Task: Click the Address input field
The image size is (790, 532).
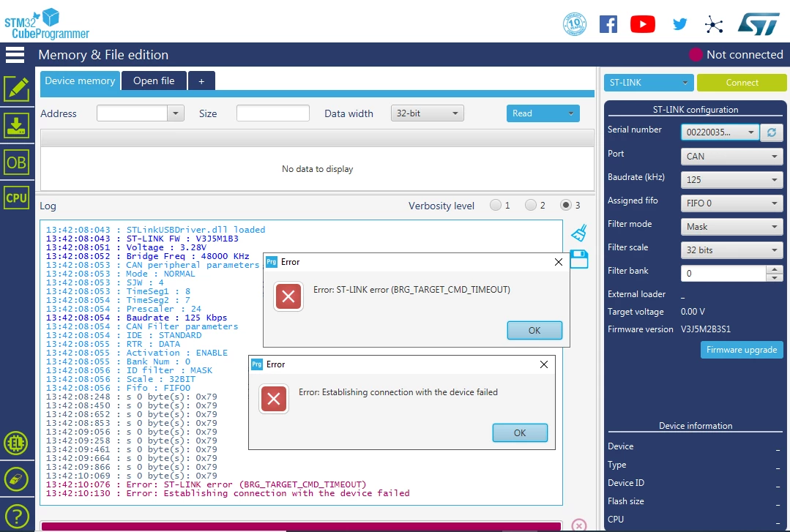Action: click(132, 113)
